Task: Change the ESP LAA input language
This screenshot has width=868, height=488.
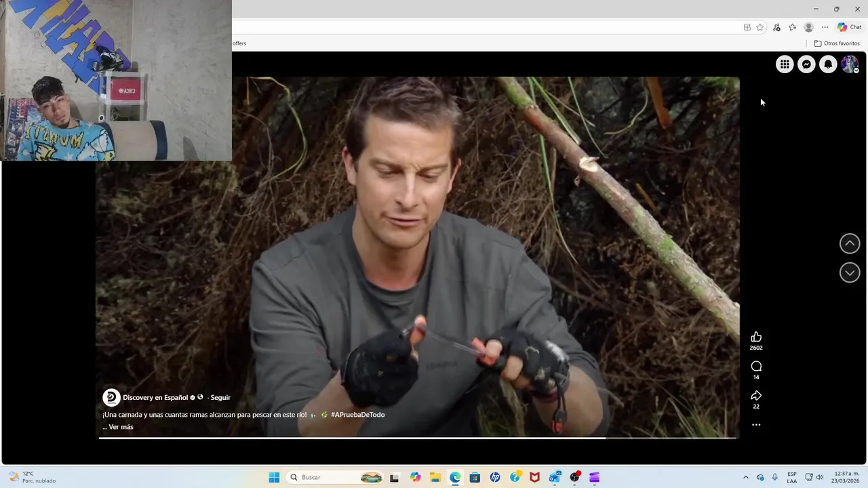Action: click(792, 477)
